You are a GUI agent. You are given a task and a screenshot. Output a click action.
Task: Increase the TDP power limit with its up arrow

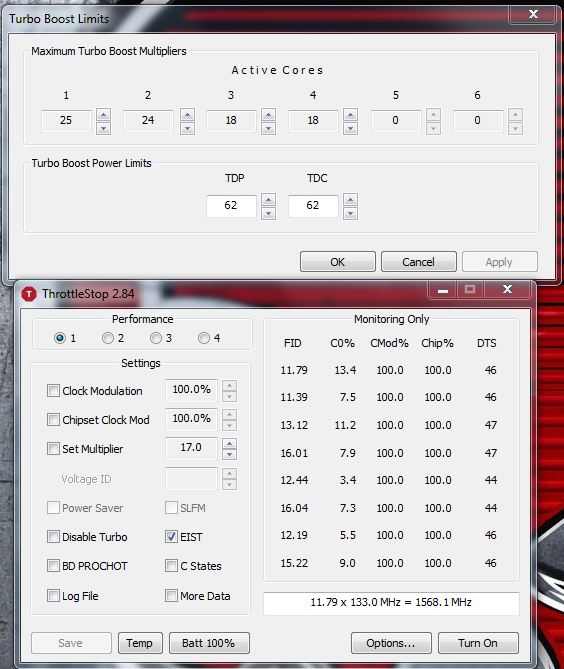click(x=268, y=199)
